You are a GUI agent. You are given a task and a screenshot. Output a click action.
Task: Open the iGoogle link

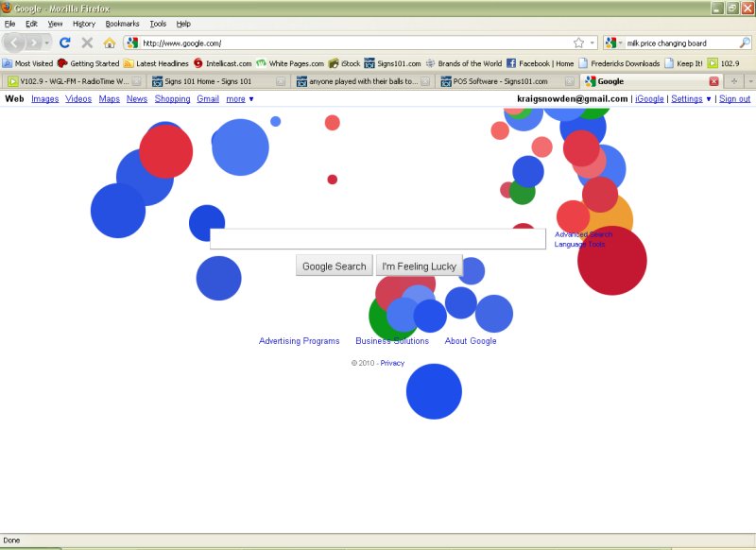(x=649, y=99)
